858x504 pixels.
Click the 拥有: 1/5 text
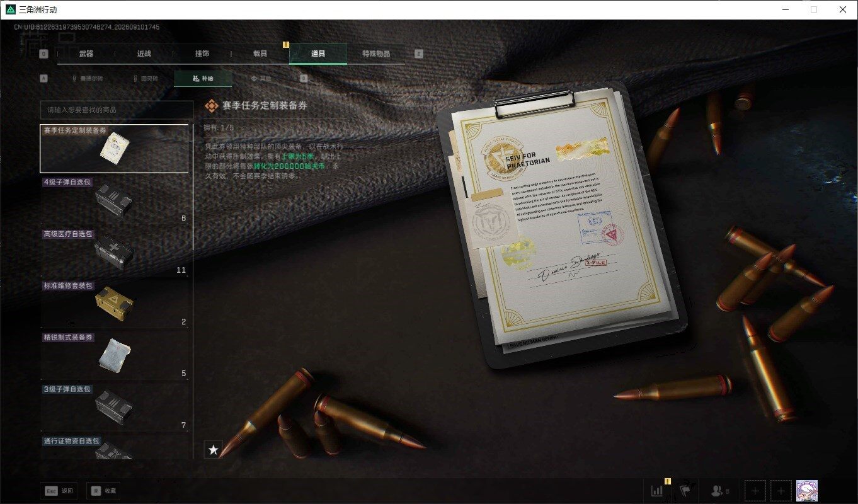[x=218, y=128]
